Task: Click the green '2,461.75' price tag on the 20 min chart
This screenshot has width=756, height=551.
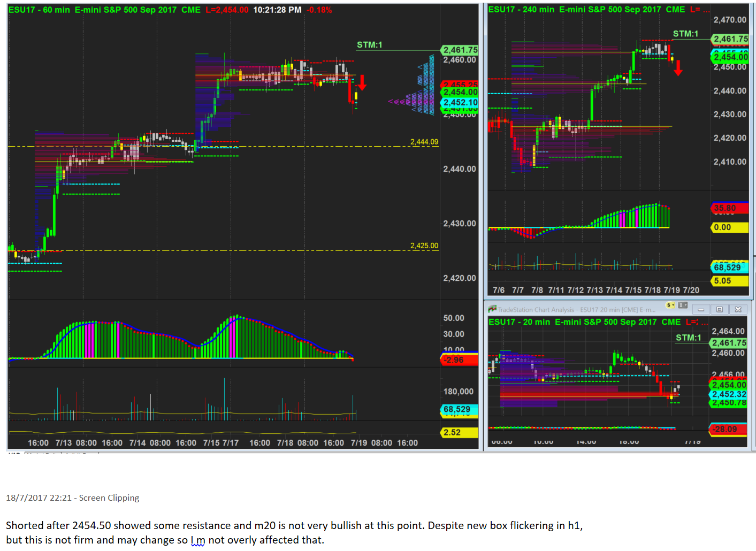Action: (728, 343)
